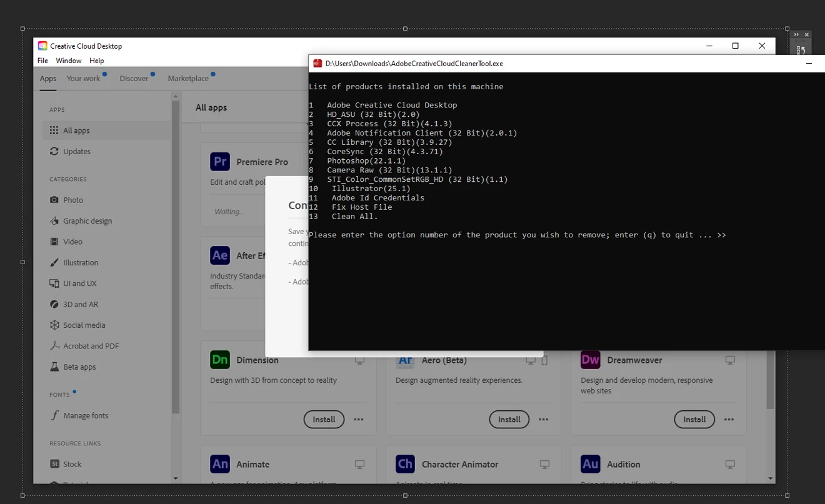Open the Stock resource icon
The height and width of the screenshot is (504, 825).
[54, 464]
